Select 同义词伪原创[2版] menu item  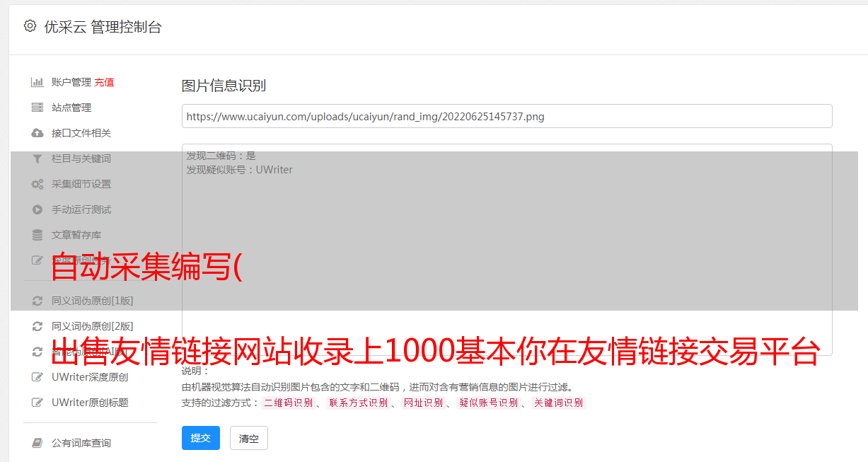click(93, 326)
